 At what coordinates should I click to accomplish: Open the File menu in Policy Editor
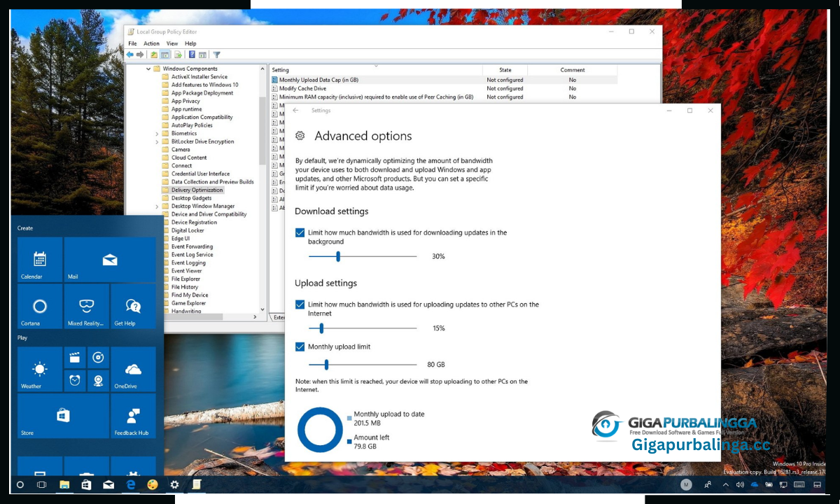pos(132,43)
